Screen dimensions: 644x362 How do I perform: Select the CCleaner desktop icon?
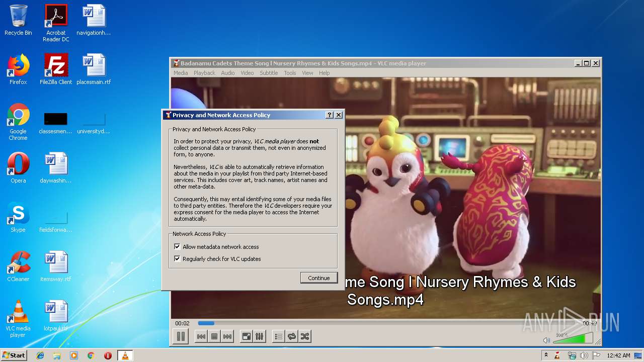pyautogui.click(x=18, y=266)
